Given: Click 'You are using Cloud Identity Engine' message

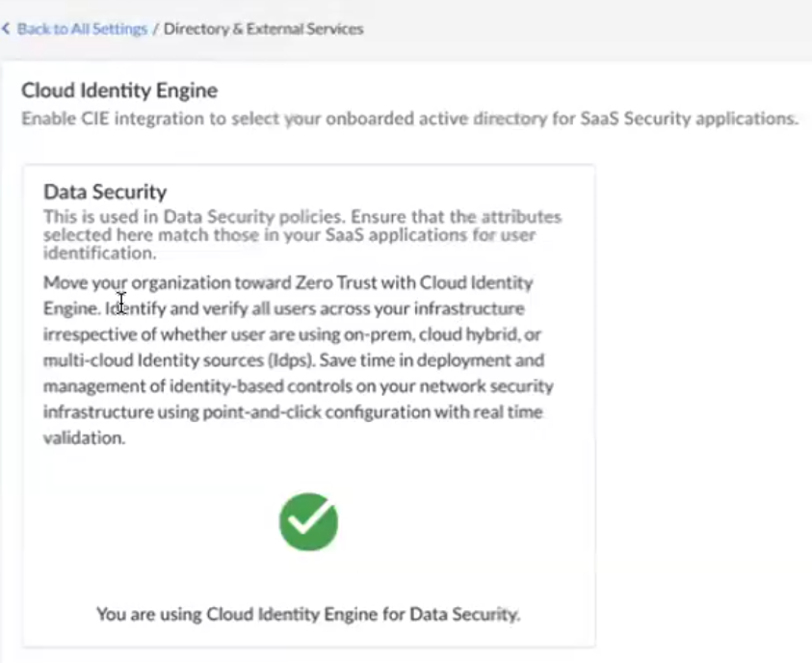Looking at the screenshot, I should coord(308,614).
